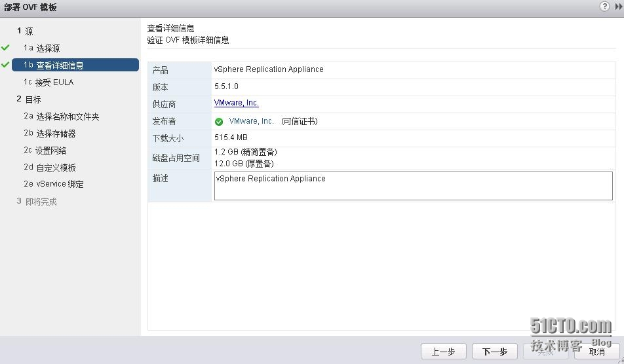
Task: Click the 产品 row label
Action: (x=161, y=70)
